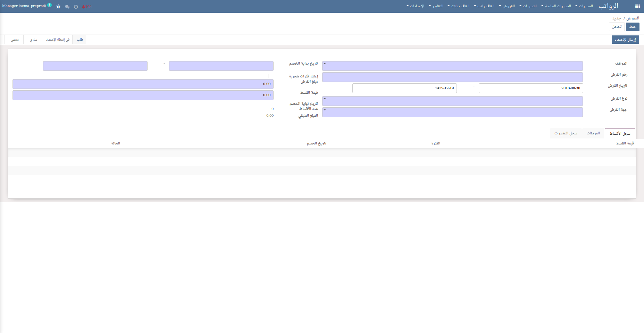Click the bug debug icon
644x333 pixels.
pyautogui.click(x=58, y=7)
